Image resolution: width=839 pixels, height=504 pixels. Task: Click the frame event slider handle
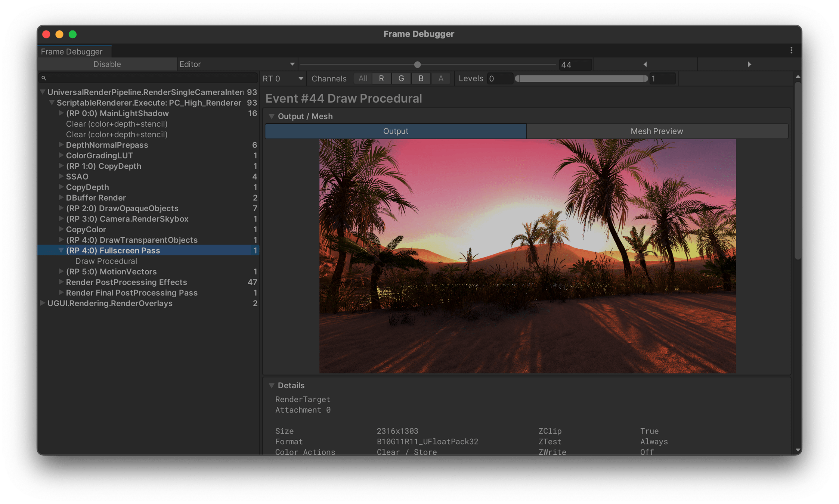tap(417, 65)
